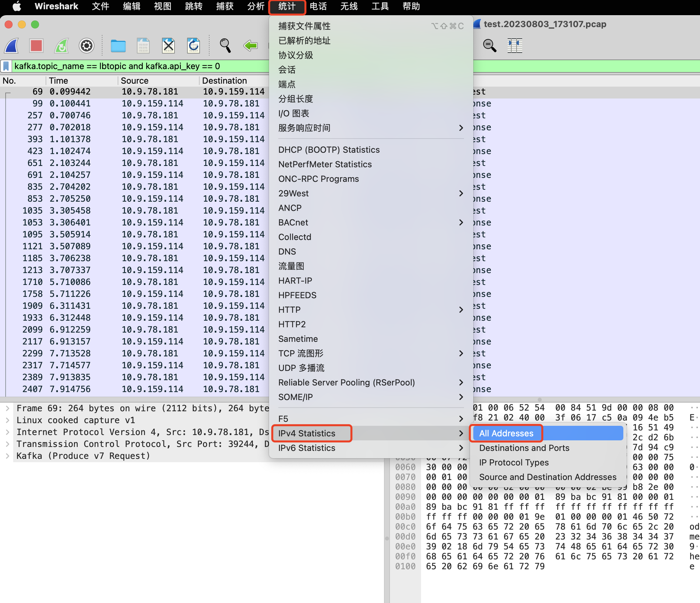The height and width of the screenshot is (603, 700).
Task: Select packet number 99 row
Action: [135, 103]
